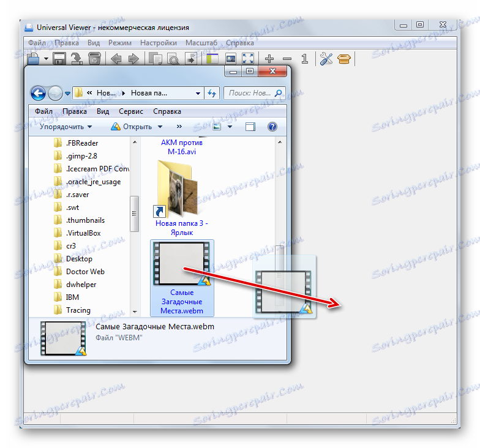Click the Copy toolbar icon
480x448 pixels.
coord(156,59)
